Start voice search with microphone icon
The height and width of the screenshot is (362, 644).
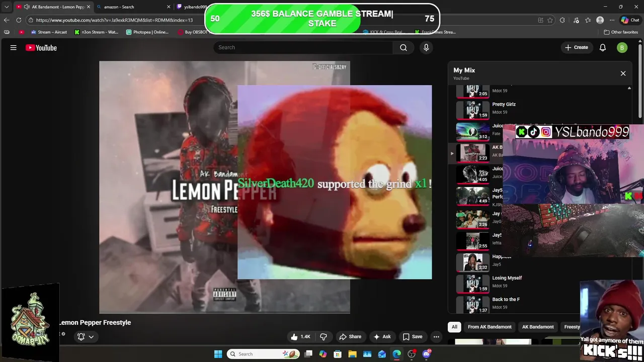(x=426, y=47)
